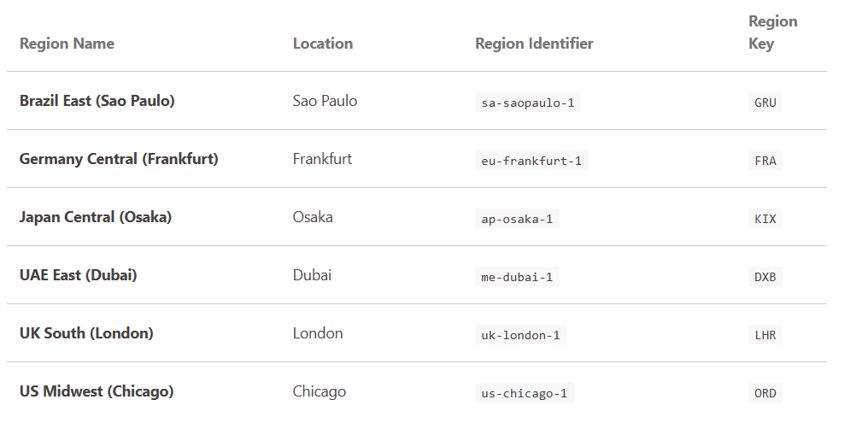Click the sa-saopaulo-1 identifier code

pos(527,103)
